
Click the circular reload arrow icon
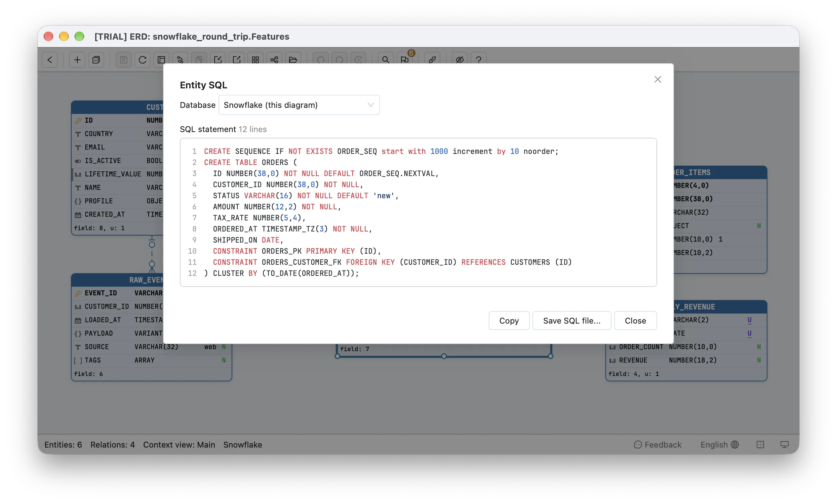[x=142, y=60]
